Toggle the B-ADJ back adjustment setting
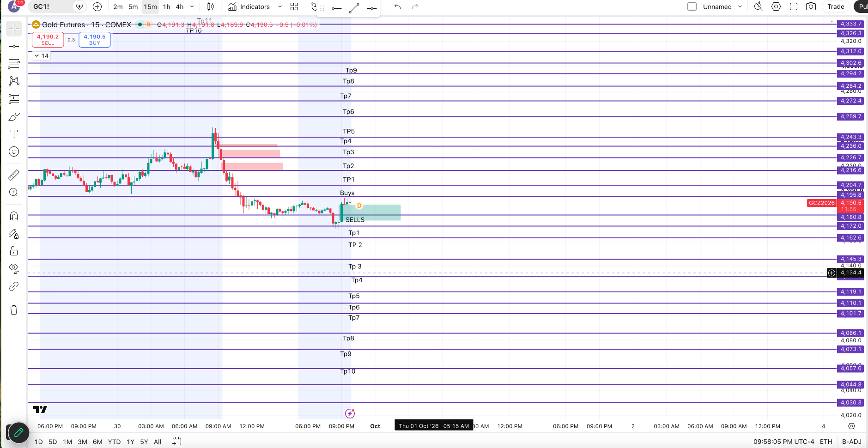The width and height of the screenshot is (868, 448). tap(851, 442)
